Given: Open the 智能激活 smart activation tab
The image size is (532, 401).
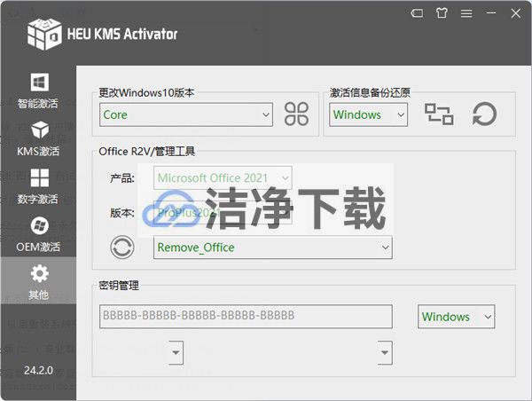Looking at the screenshot, I should tap(38, 90).
